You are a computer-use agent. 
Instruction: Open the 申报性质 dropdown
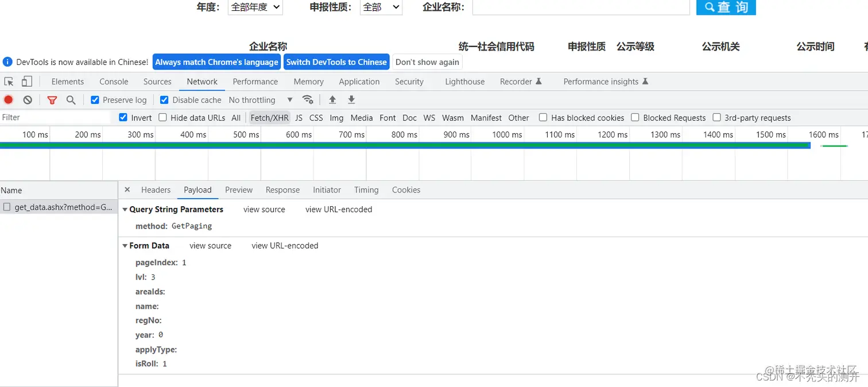[x=381, y=7]
